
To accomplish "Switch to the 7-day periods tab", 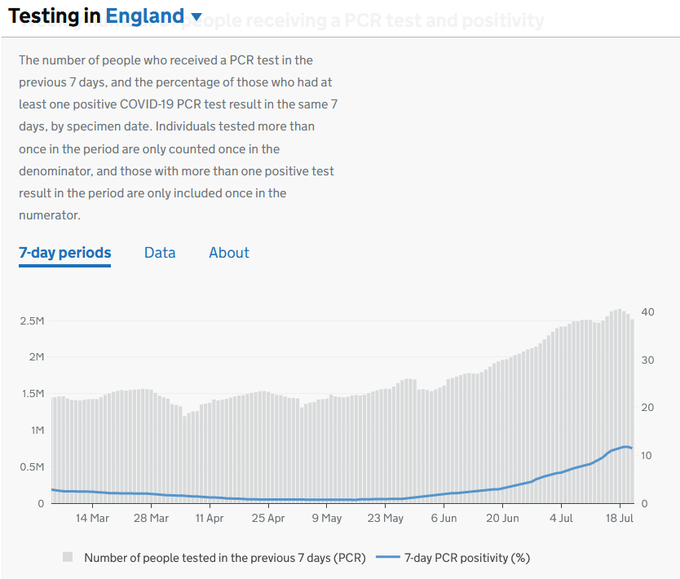I will [x=65, y=253].
